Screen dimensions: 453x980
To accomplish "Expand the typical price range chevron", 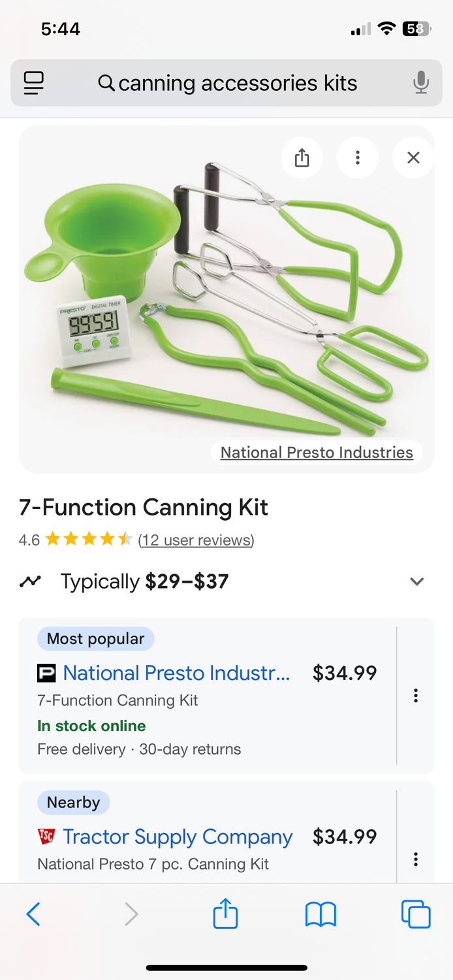I will (416, 581).
